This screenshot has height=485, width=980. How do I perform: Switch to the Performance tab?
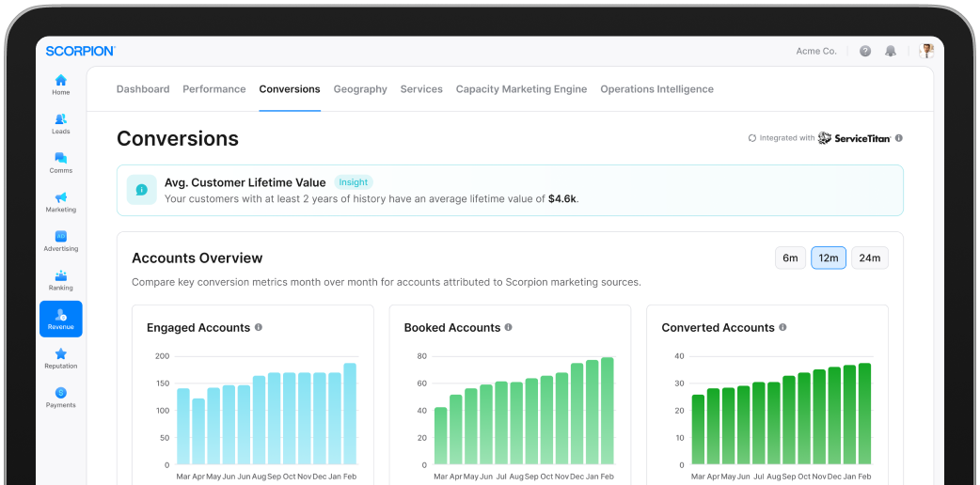213,89
